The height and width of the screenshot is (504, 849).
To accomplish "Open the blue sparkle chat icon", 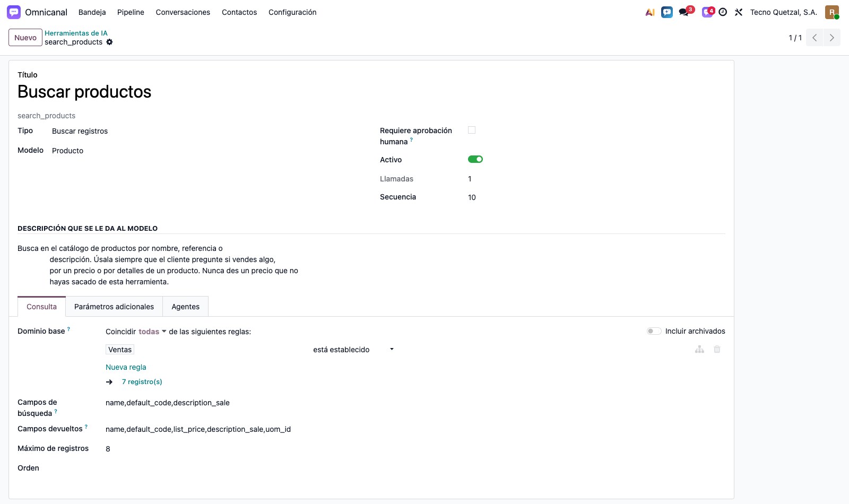I will coord(667,12).
